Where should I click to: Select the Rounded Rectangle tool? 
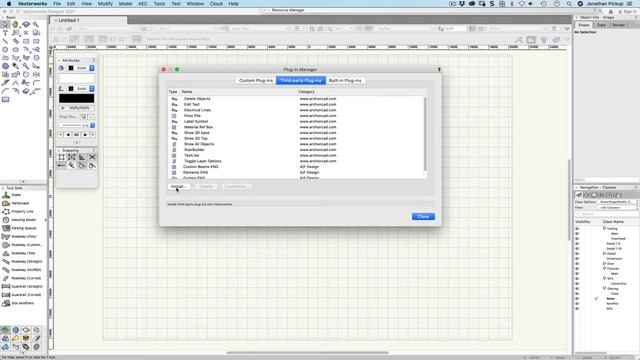pyautogui.click(x=36, y=41)
